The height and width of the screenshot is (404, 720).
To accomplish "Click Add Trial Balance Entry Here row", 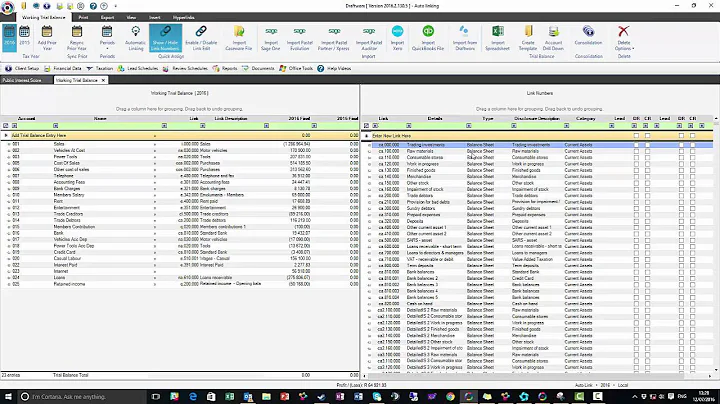I will click(x=179, y=136).
